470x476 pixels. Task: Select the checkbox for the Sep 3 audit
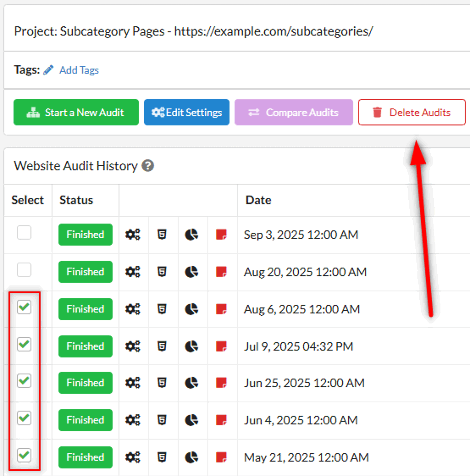click(x=24, y=233)
